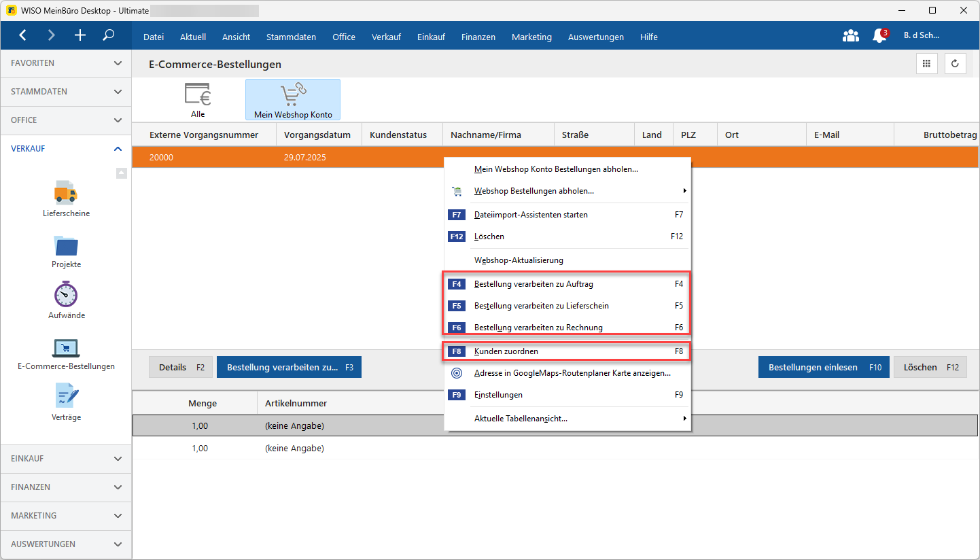Click the Artikelnummer column header
Viewport: 980px width, 560px height.
coord(296,403)
